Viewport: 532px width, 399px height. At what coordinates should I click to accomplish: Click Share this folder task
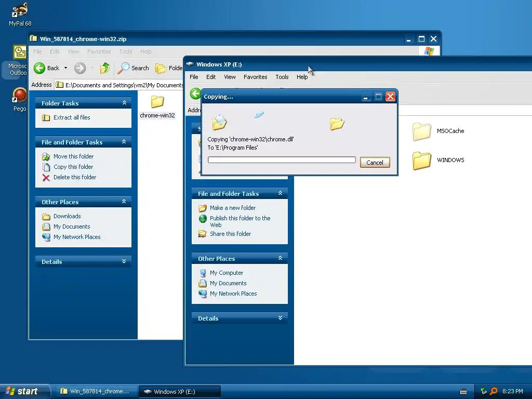[x=224, y=234]
